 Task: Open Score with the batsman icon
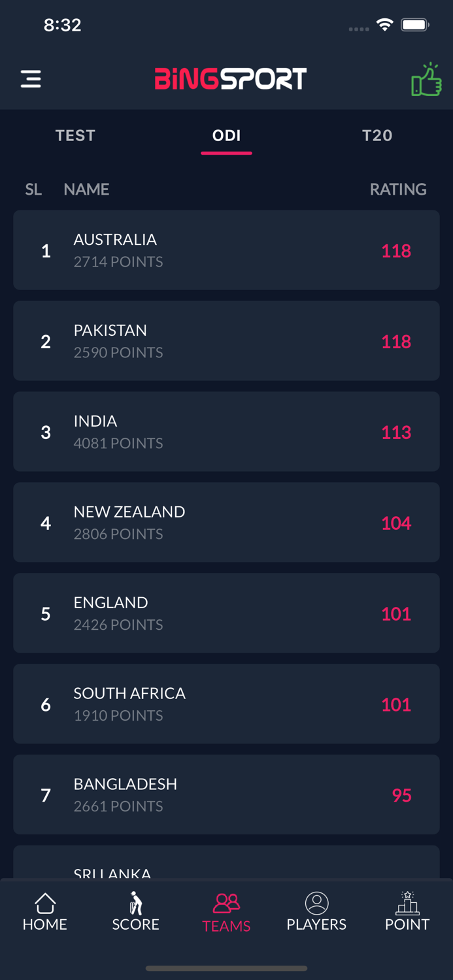click(x=135, y=903)
